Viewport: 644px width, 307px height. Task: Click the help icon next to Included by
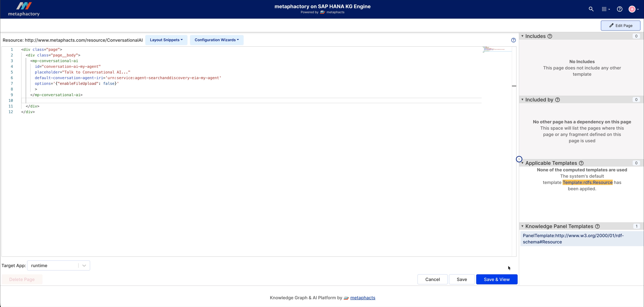point(558,100)
